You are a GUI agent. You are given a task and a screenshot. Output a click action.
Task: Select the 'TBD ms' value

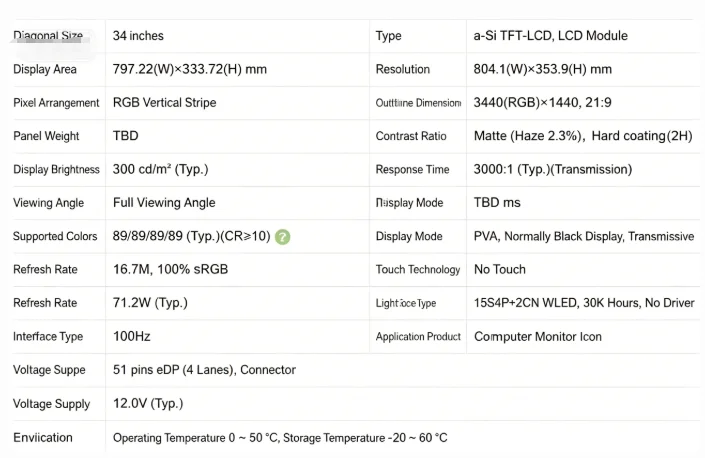pos(497,203)
